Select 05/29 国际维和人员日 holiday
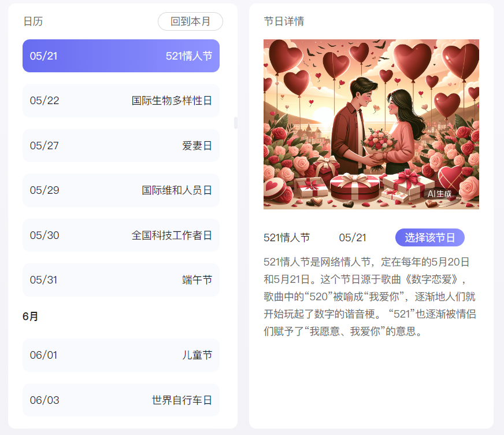504x435 pixels. pyautogui.click(x=121, y=190)
